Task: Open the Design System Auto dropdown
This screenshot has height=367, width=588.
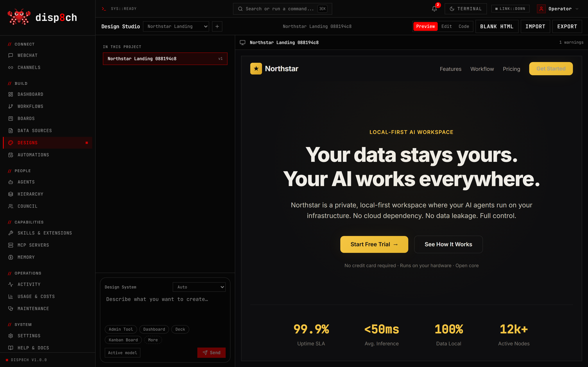Action: [199, 287]
